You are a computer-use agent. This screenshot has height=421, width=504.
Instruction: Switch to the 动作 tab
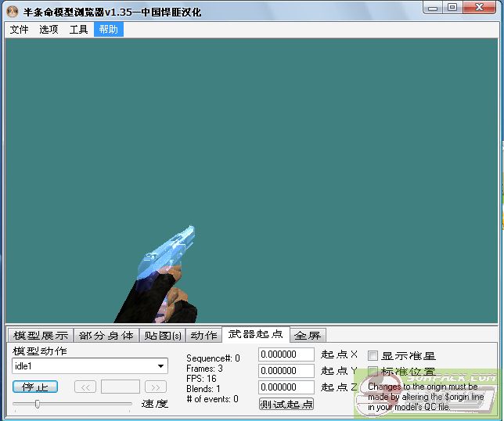tap(203, 336)
